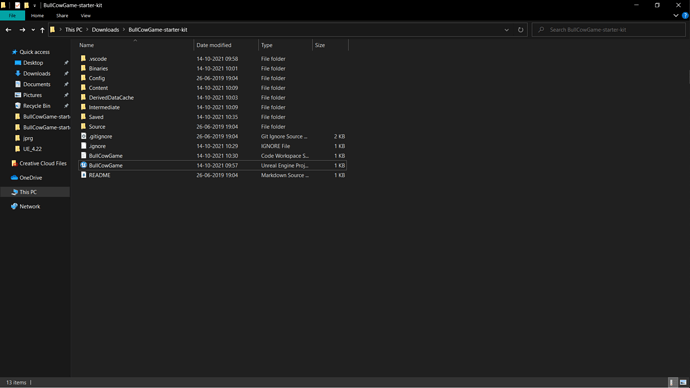Click the 13 items status bar text
Screen dimensions: 690x388
(16, 382)
